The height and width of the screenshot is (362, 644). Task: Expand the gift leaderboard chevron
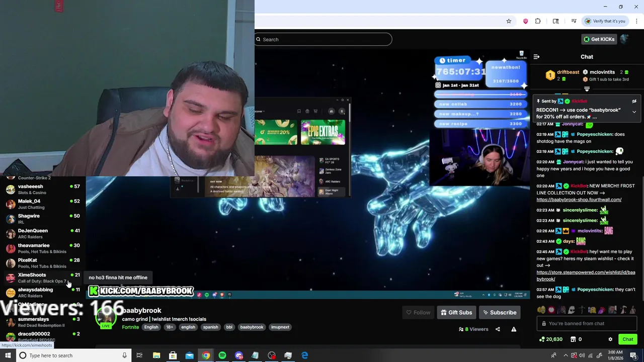tap(587, 89)
